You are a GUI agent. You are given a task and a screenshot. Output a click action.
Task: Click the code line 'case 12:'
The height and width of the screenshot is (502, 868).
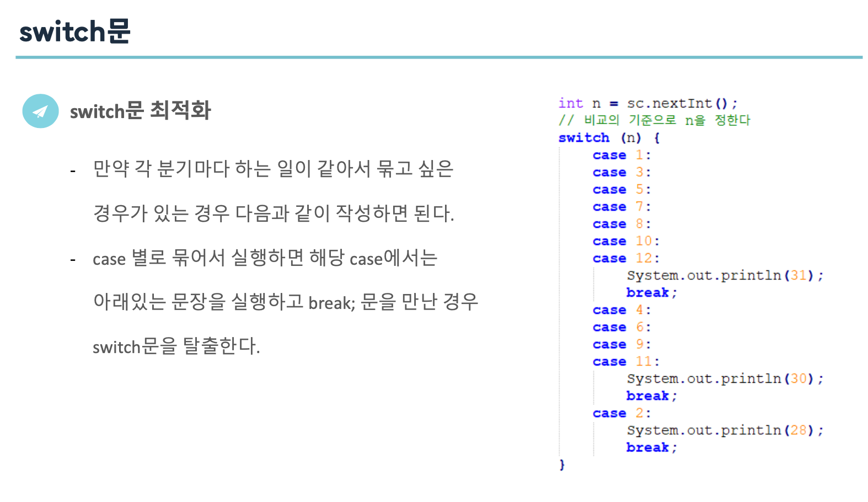[626, 258]
